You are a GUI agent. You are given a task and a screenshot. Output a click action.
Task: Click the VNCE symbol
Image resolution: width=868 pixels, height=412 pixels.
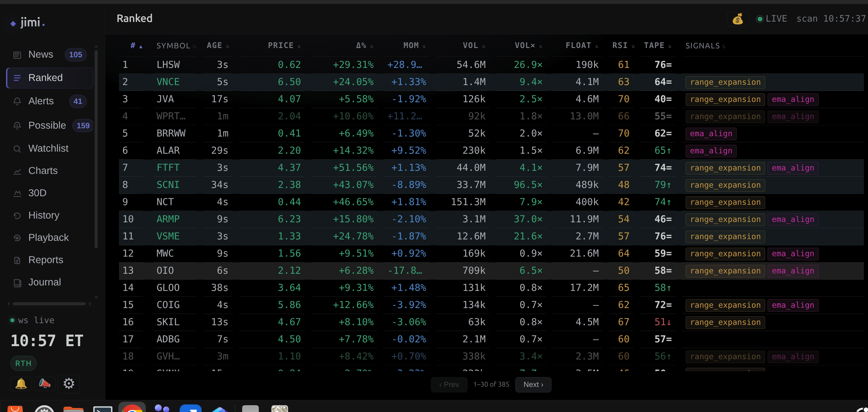[x=168, y=82]
